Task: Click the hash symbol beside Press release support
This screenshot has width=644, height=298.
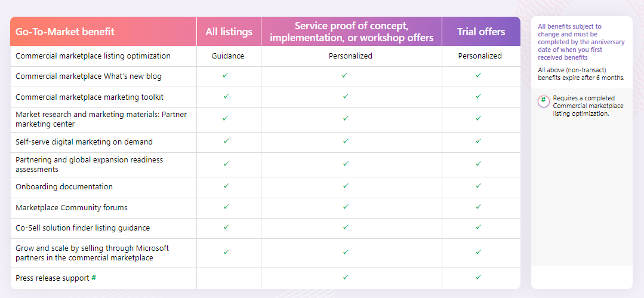Action: 94,278
